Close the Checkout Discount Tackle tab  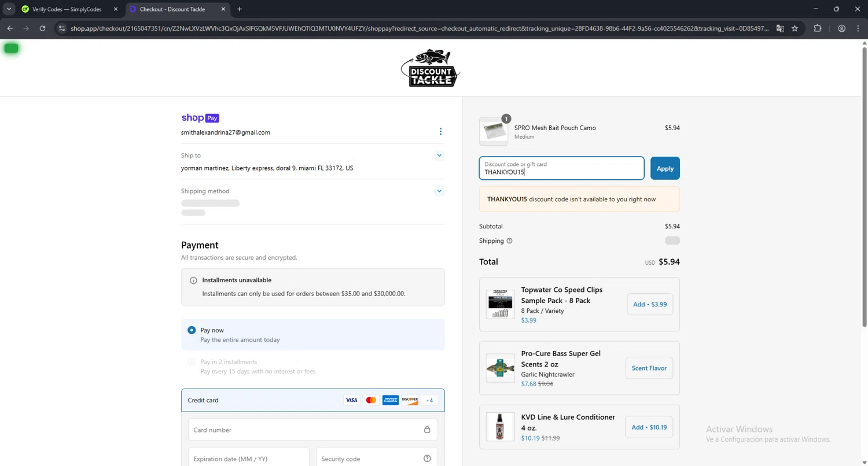click(224, 9)
